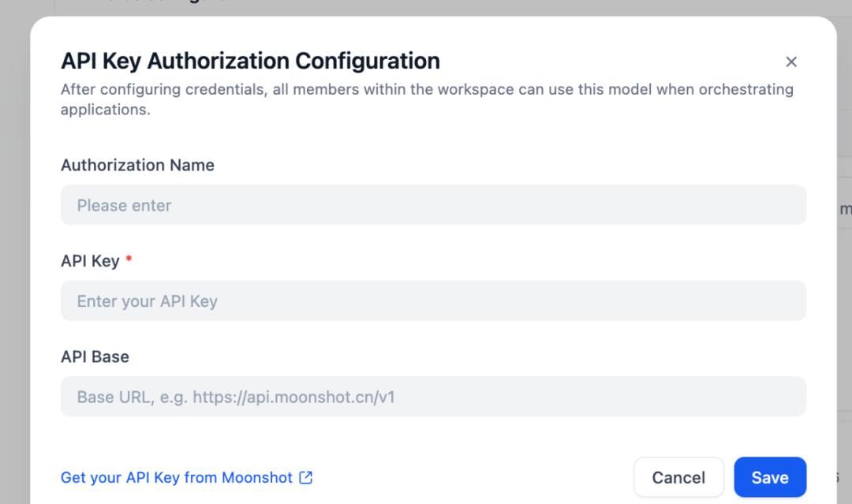The image size is (852, 504).
Task: Select the API Base URL input field
Action: [433, 396]
